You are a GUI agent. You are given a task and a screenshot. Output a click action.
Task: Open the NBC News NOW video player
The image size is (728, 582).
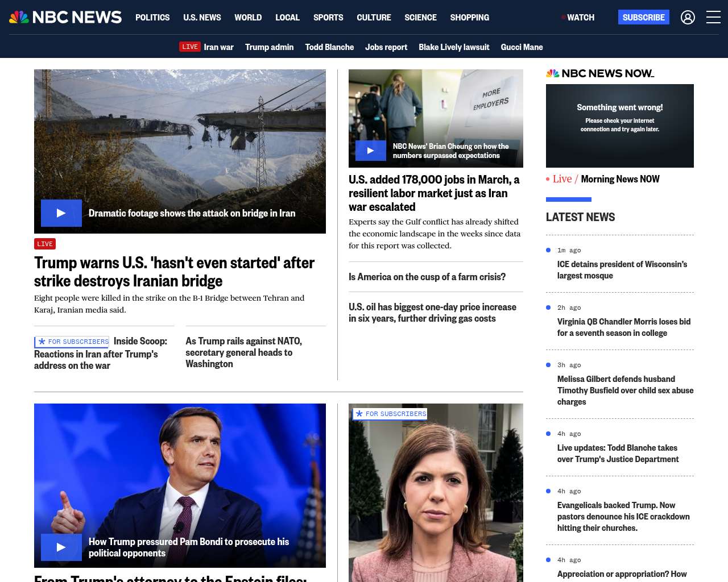619,126
